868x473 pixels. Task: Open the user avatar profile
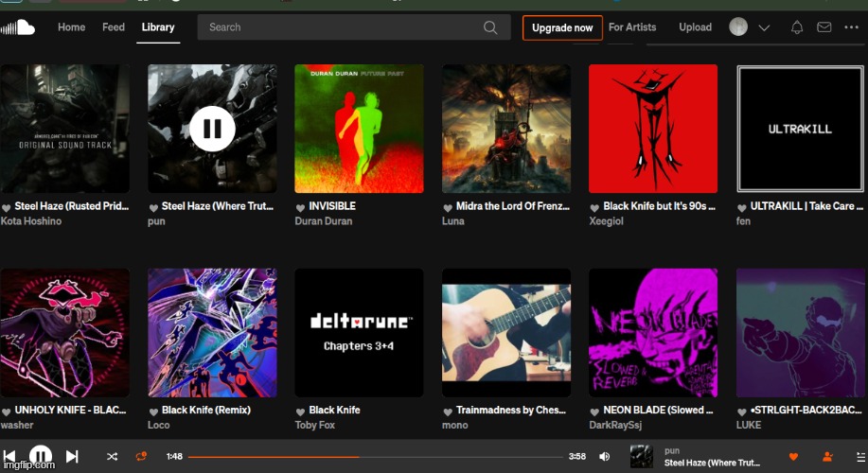[x=738, y=26]
